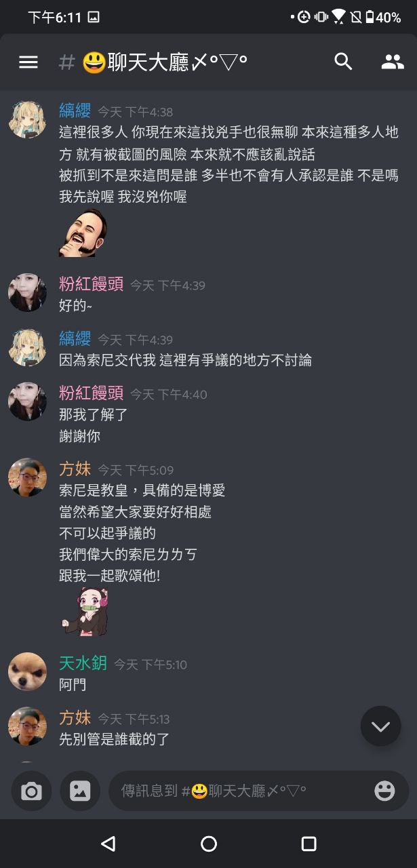Tap the Android recent apps square
The width and height of the screenshot is (417, 868).
tap(309, 844)
